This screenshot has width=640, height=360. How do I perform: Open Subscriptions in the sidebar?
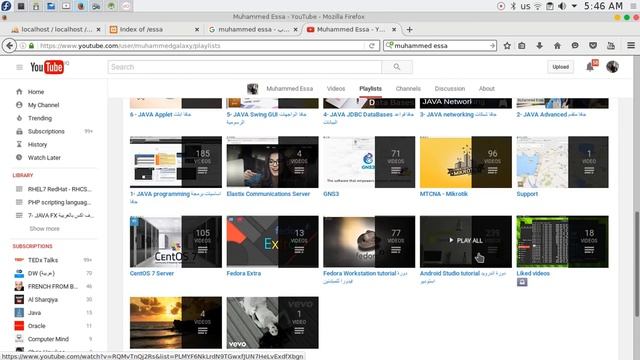pos(46,131)
